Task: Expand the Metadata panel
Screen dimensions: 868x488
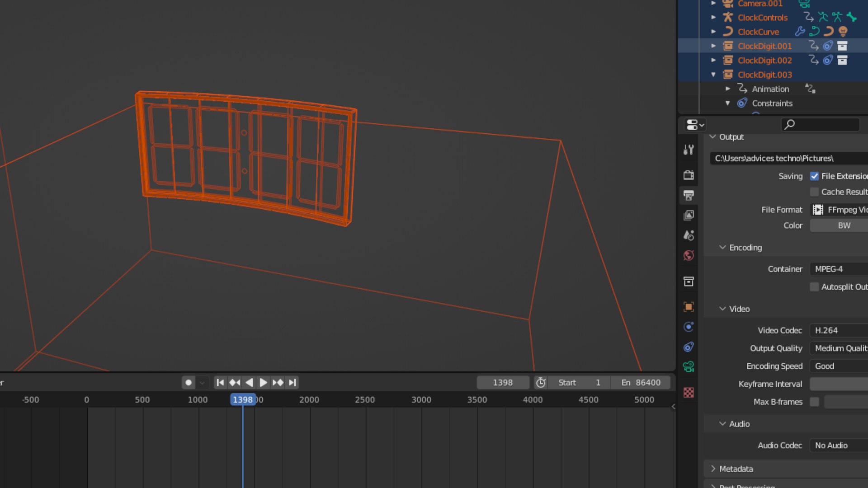Action: pyautogui.click(x=736, y=469)
